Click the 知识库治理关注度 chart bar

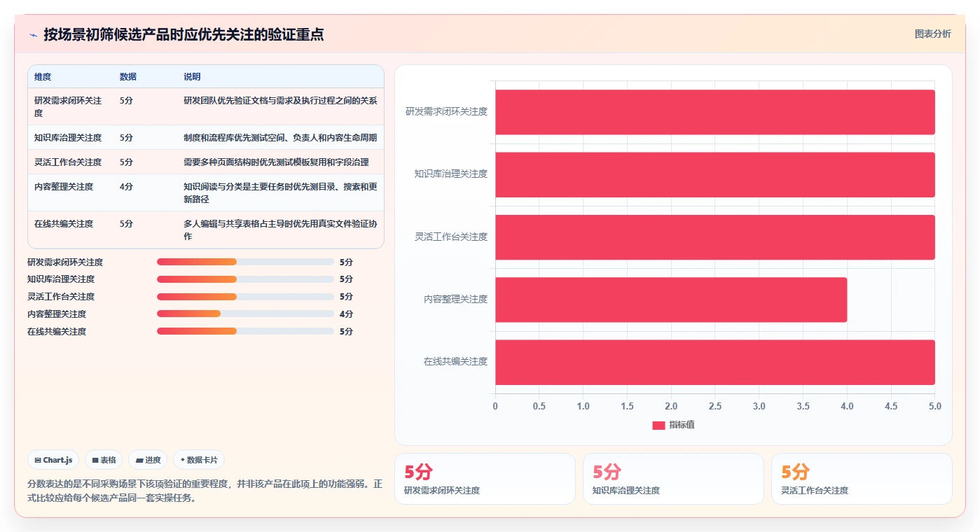click(715, 174)
